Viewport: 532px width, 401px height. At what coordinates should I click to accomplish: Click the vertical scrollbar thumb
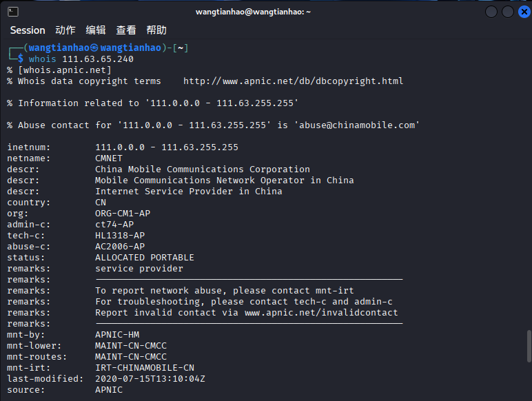(528, 351)
